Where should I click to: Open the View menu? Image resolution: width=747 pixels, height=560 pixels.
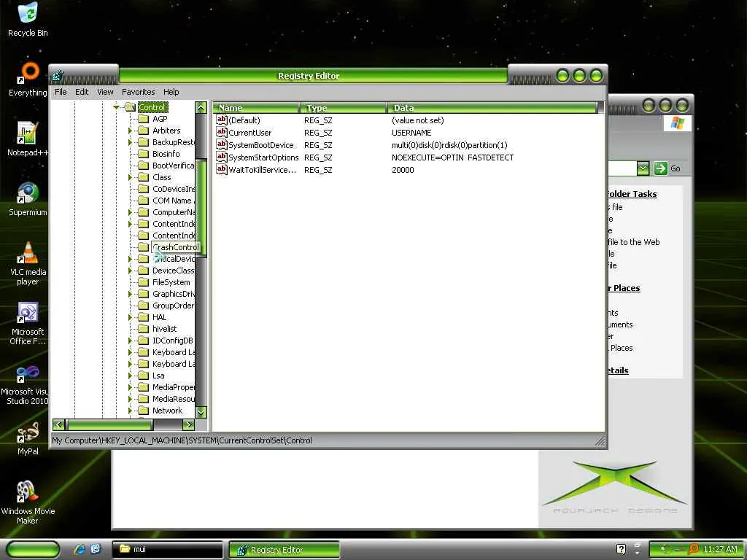pyautogui.click(x=105, y=92)
